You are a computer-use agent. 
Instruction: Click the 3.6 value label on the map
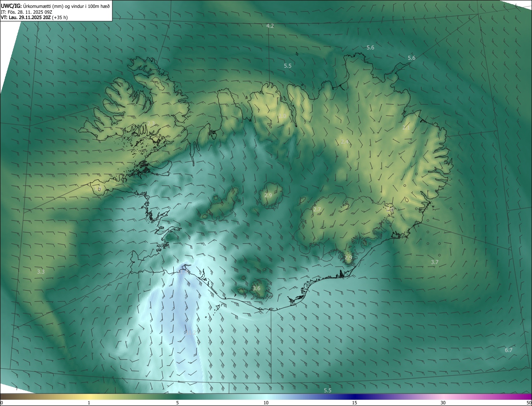pyautogui.click(x=256, y=288)
